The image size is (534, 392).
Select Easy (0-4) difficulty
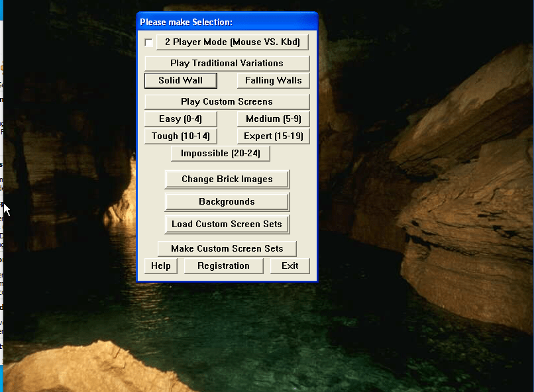click(180, 119)
